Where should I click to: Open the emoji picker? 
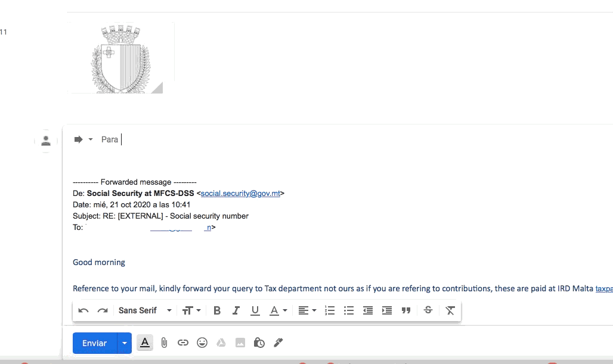coord(202,343)
